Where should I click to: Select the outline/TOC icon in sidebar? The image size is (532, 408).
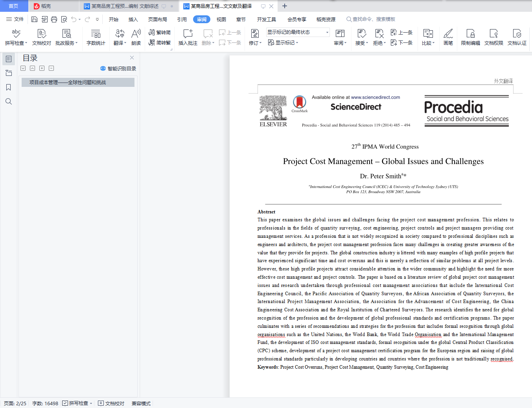(9, 59)
